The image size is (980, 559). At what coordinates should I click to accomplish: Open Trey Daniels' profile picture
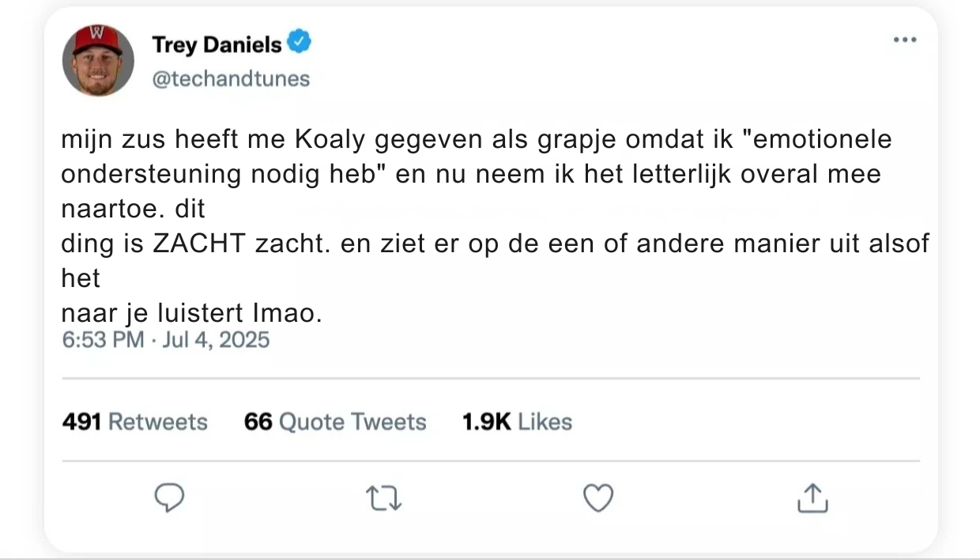tap(99, 61)
